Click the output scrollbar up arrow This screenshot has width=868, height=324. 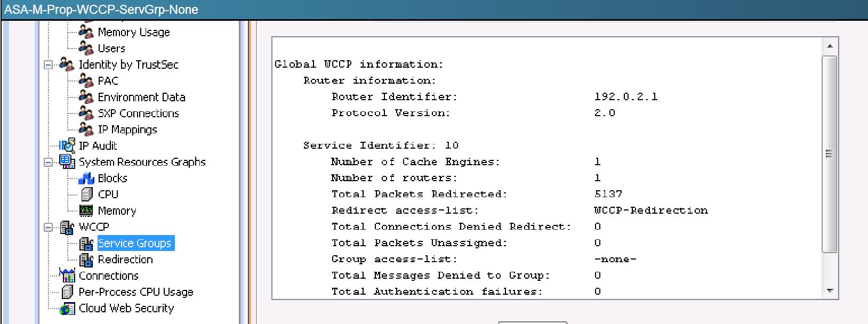[830, 46]
